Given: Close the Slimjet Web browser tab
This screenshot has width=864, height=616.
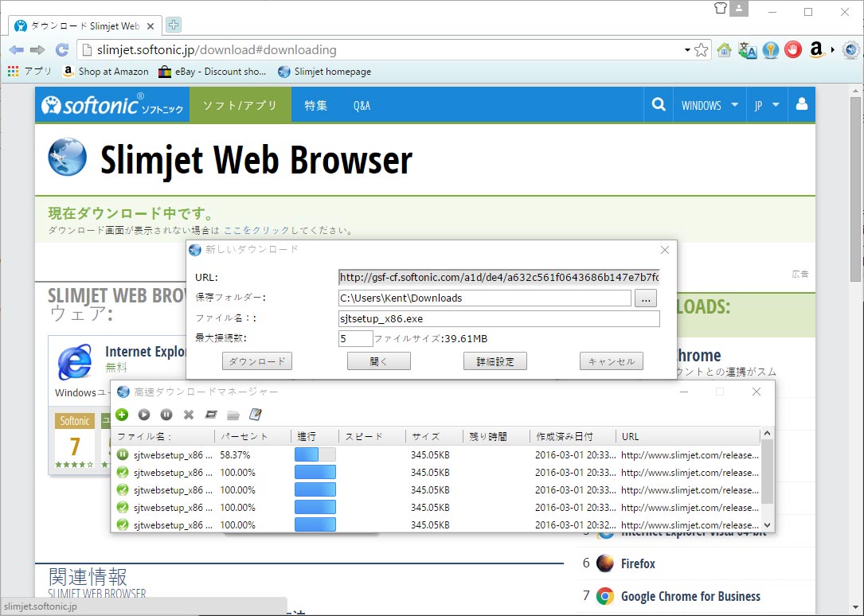Looking at the screenshot, I should (151, 26).
